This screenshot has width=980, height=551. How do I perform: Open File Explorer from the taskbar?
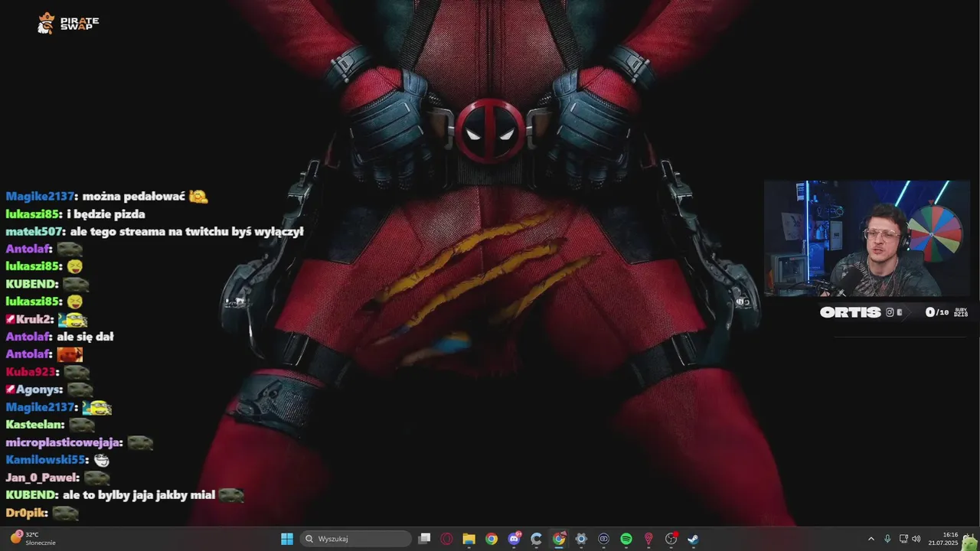469,539
